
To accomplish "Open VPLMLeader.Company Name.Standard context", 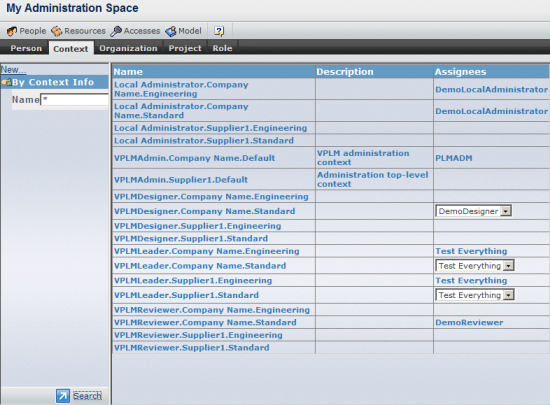I will coord(200,266).
